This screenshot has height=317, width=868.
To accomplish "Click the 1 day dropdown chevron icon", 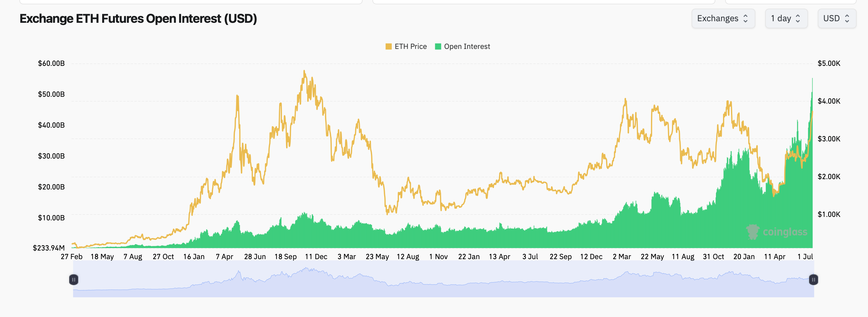I will 798,18.
